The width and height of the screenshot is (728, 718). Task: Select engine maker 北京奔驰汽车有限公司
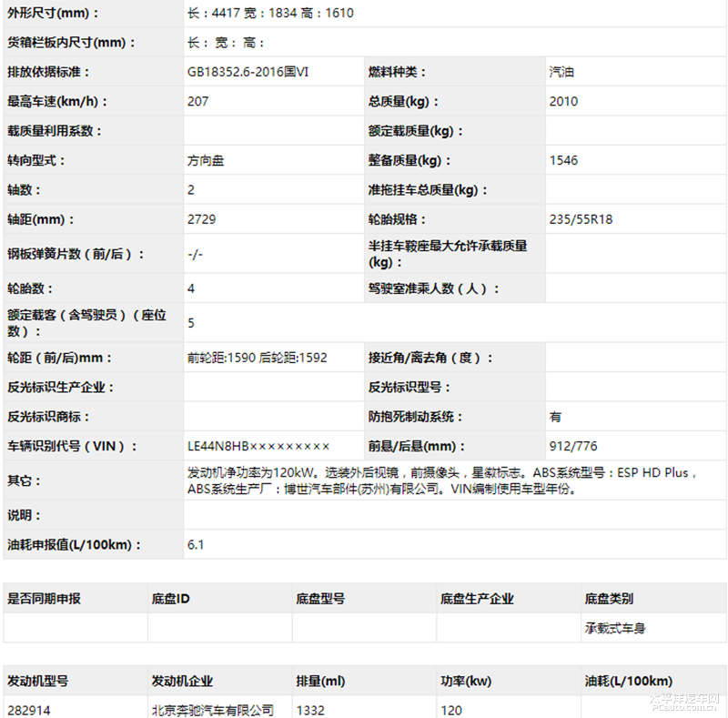click(213, 711)
